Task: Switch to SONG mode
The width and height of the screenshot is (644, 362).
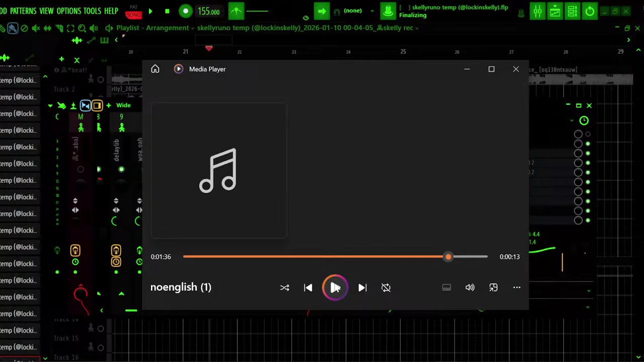Action: point(133,15)
